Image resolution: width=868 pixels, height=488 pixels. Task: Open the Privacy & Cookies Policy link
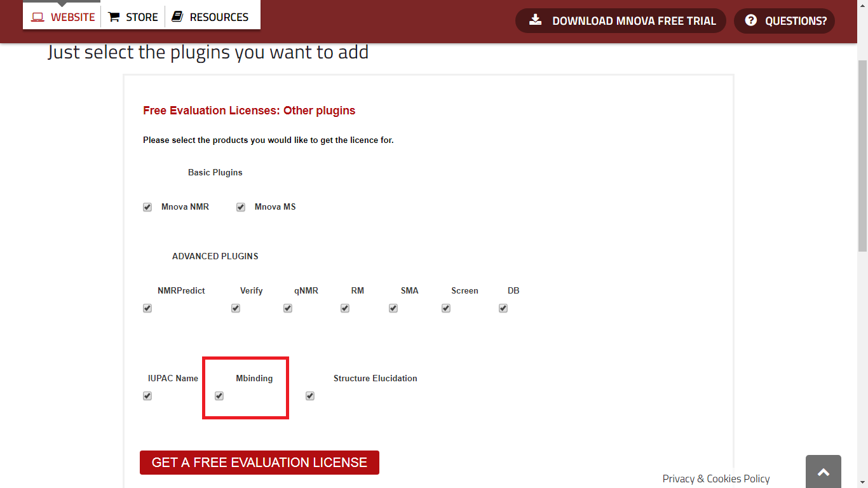(x=716, y=478)
